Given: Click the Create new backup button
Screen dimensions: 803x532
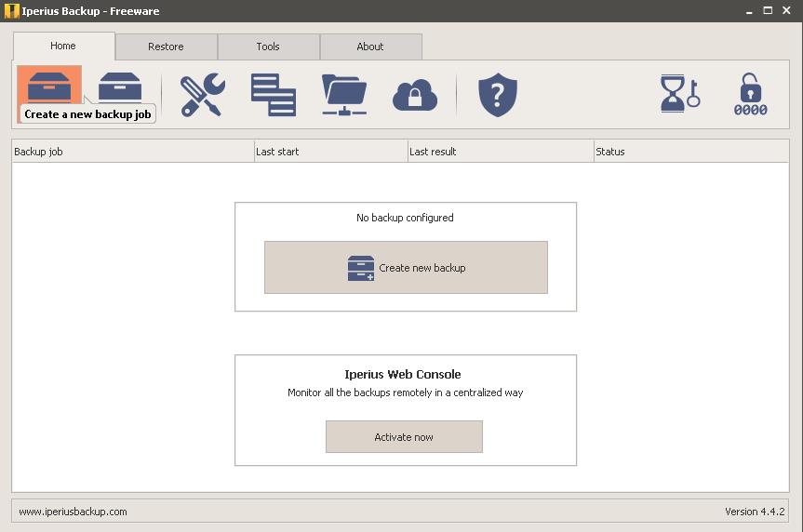Looking at the screenshot, I should [406, 267].
